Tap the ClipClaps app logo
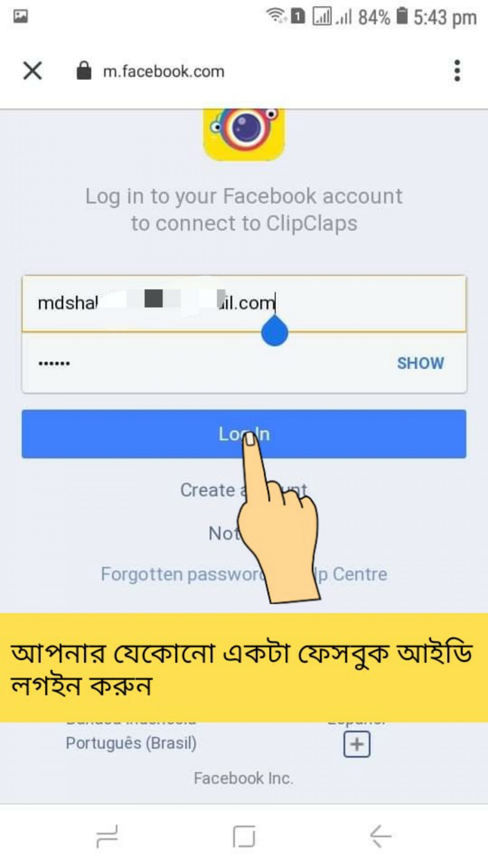The height and width of the screenshot is (868, 488). (244, 134)
